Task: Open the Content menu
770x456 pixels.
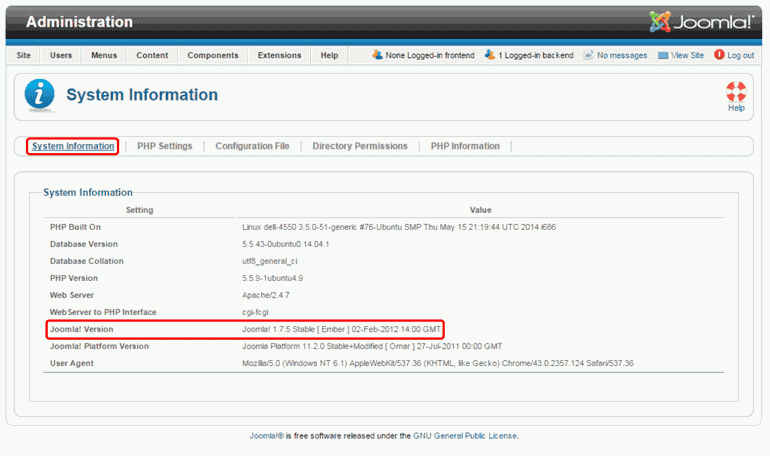Action: [152, 55]
